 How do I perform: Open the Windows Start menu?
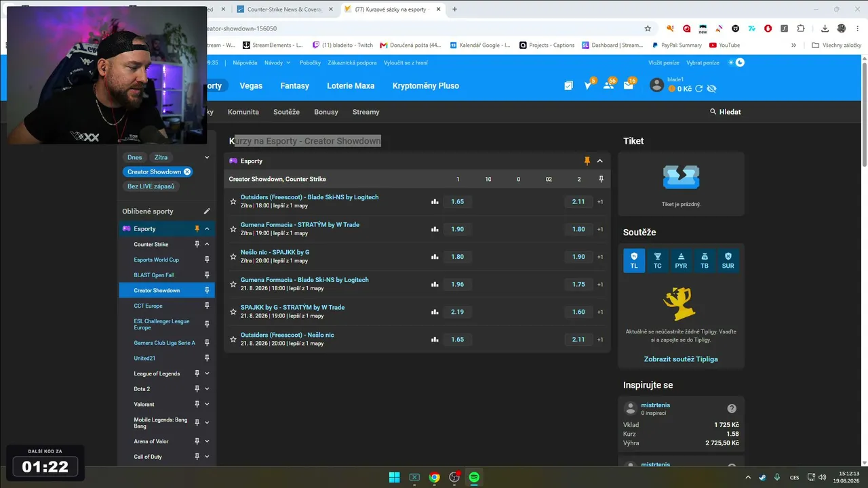click(394, 477)
